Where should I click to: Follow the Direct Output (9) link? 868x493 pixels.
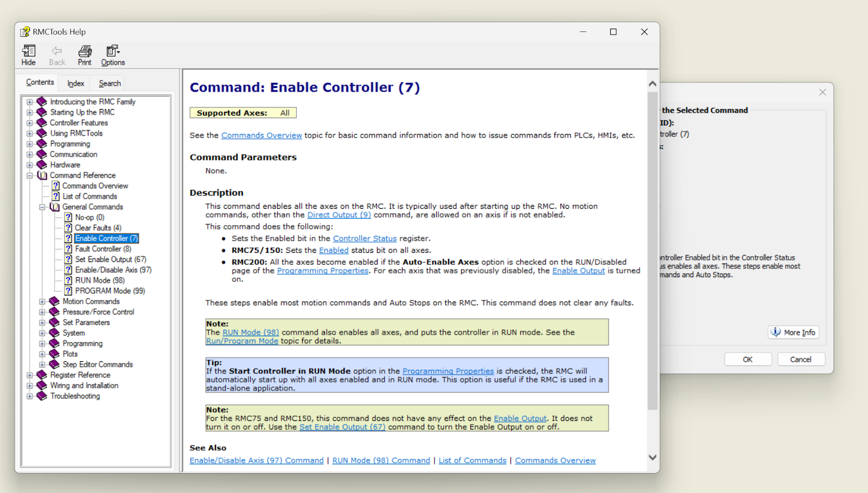339,215
